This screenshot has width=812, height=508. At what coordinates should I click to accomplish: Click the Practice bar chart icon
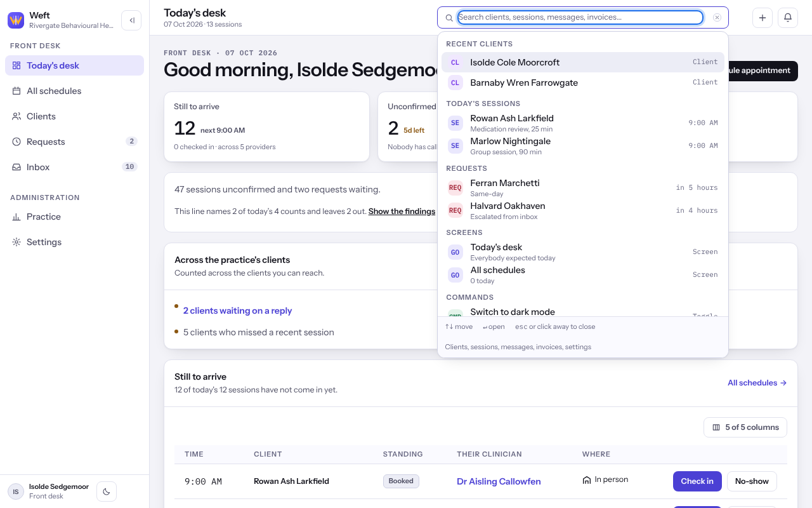coord(16,217)
